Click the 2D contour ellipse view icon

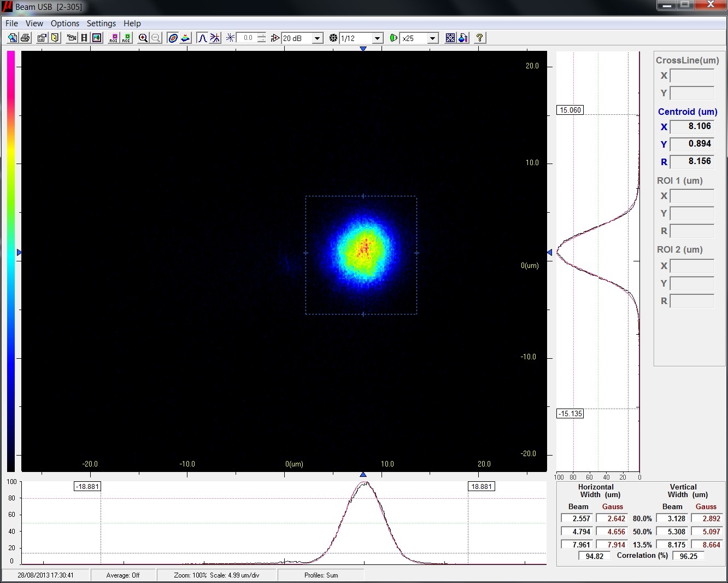tap(173, 38)
